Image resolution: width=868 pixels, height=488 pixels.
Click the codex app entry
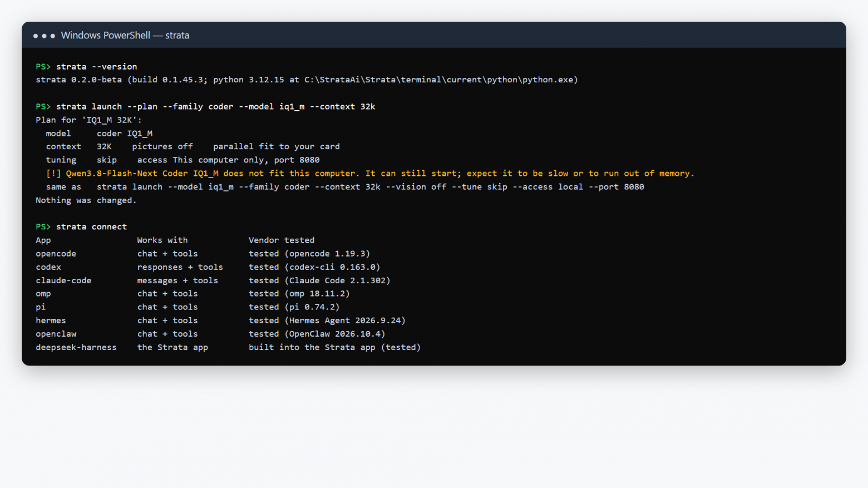click(x=48, y=267)
